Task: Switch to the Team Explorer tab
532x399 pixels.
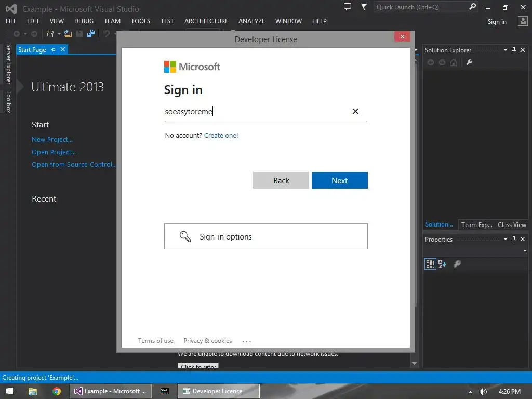Action: point(477,225)
